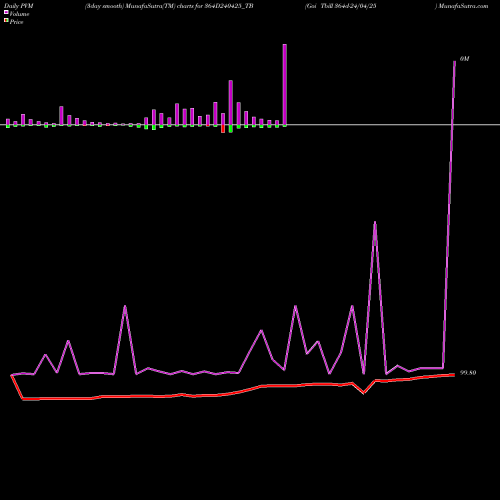
Task: Click the 'Goi Tbill 364d-24/04/25' label
Action: pyautogui.click(x=341, y=6)
